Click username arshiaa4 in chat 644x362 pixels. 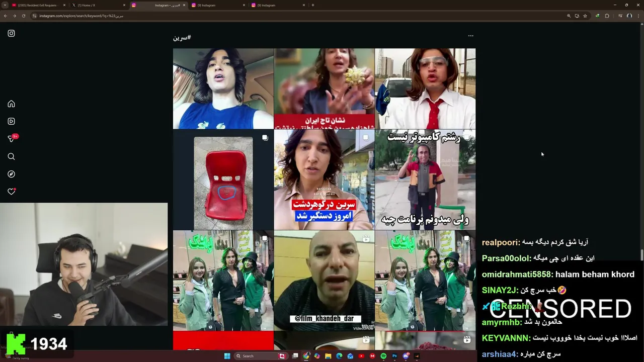point(499,354)
